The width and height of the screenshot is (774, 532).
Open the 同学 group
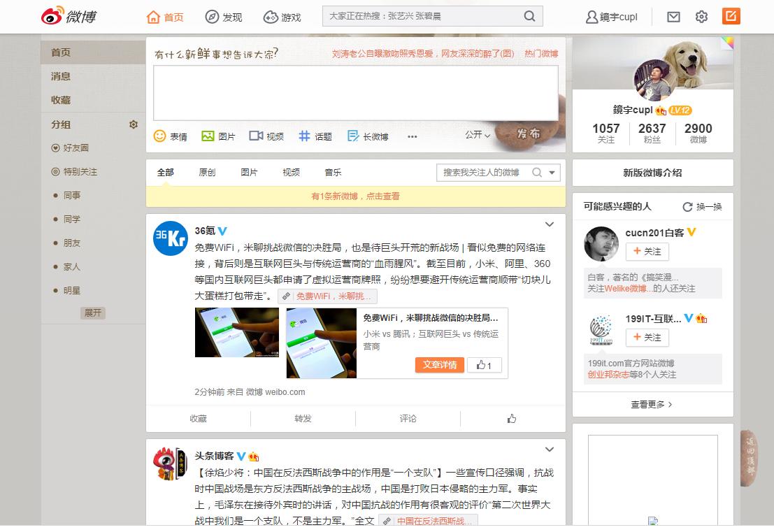(x=66, y=219)
